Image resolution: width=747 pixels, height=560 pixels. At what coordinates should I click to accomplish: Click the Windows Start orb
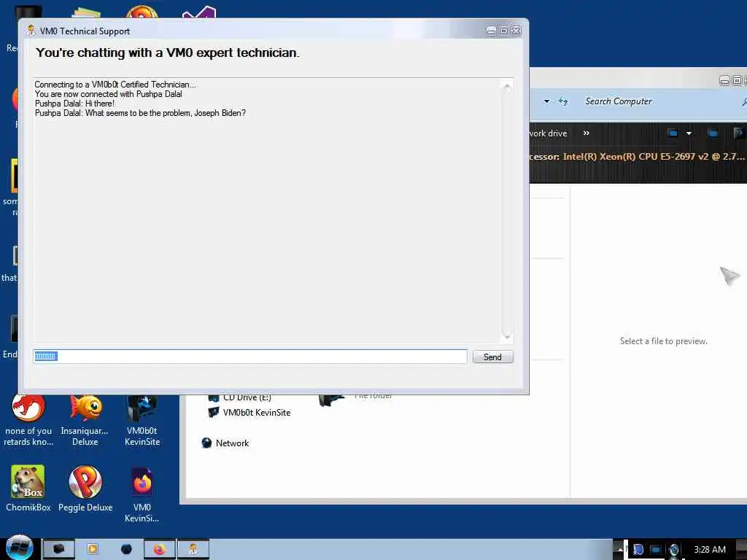(20, 548)
